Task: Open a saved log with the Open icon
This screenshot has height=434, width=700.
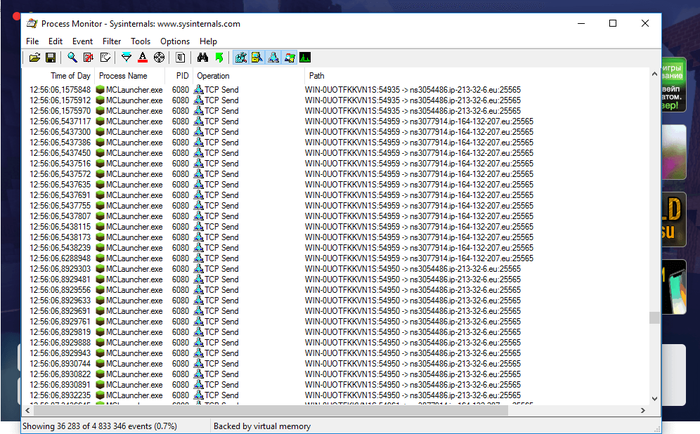Action: coord(34,58)
